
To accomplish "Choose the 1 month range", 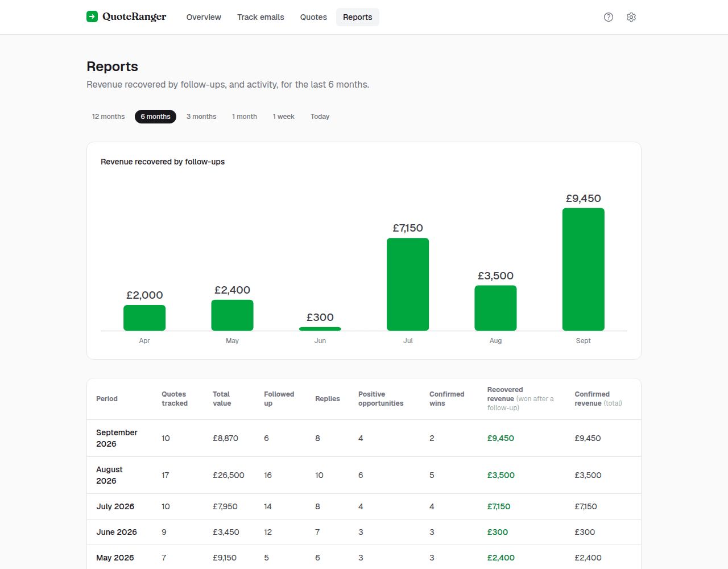I will (245, 117).
